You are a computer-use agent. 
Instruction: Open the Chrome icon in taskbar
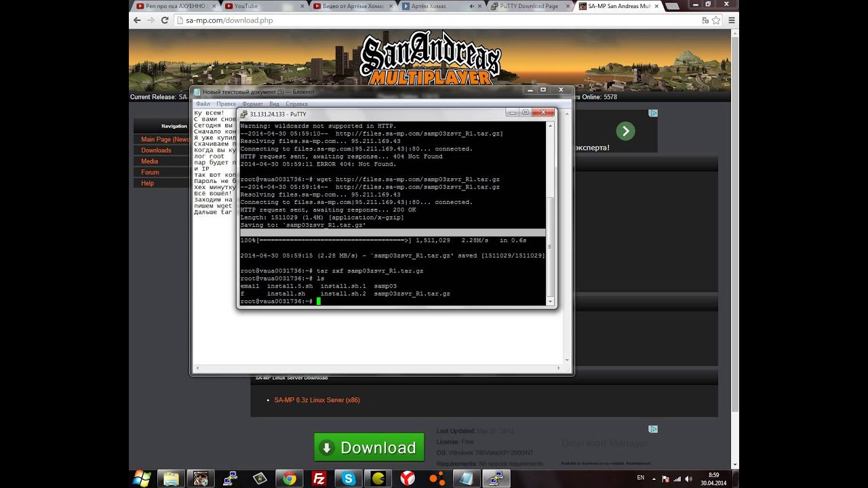pos(290,479)
